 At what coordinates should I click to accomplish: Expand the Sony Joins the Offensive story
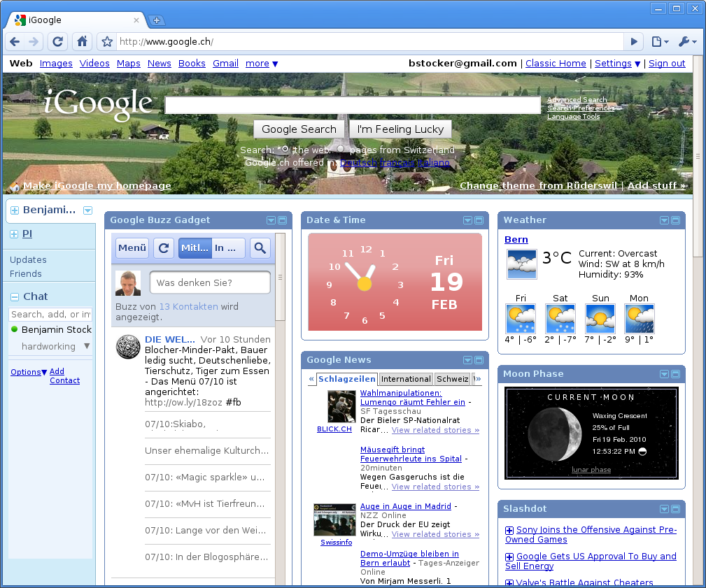coord(509,531)
